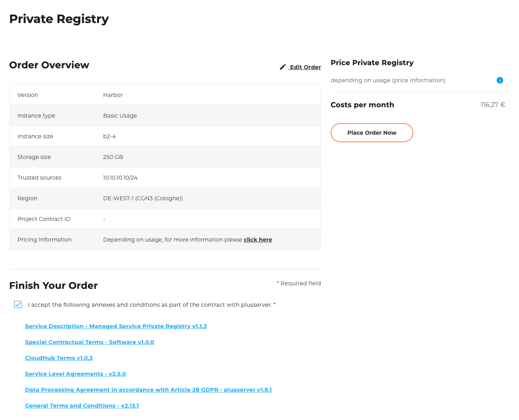Open the CloudHub Terms v1.0.3 document
Screen dimensions: 519x420
58,358
